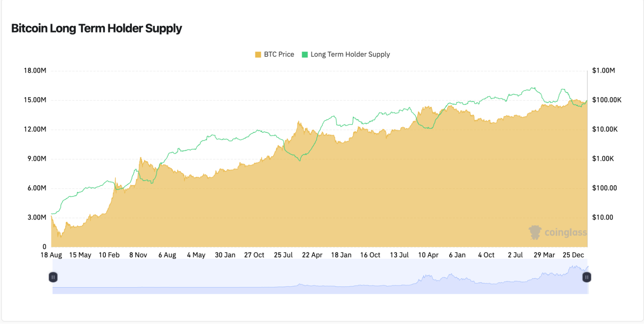Viewport: 644px width, 324px height.
Task: Click the 6 Jan date label
Action: [457, 255]
